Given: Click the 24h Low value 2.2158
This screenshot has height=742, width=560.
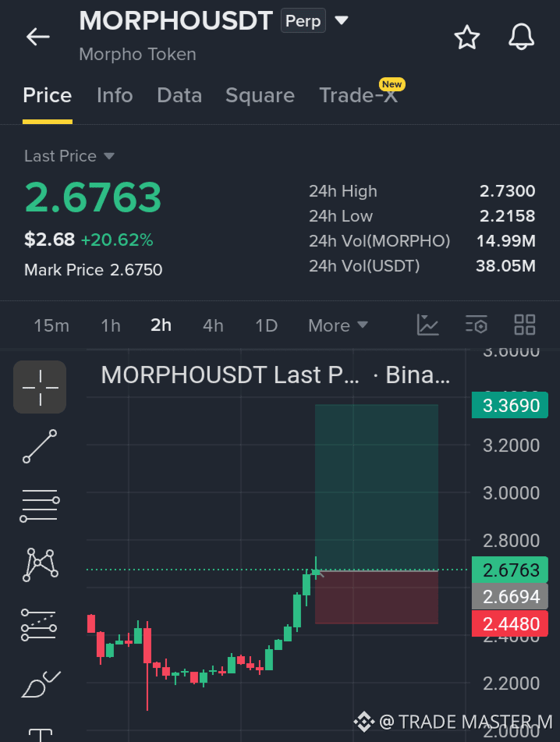Looking at the screenshot, I should point(507,216).
